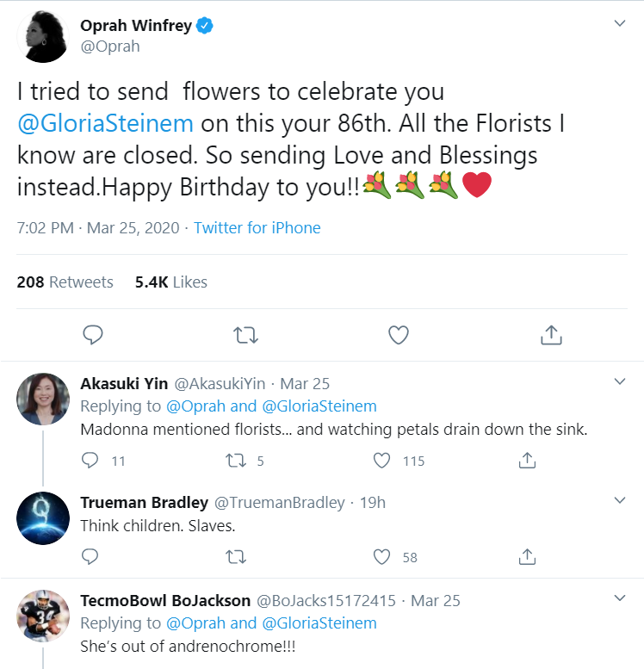Reply to Trueman Bradley's comment

click(90, 557)
